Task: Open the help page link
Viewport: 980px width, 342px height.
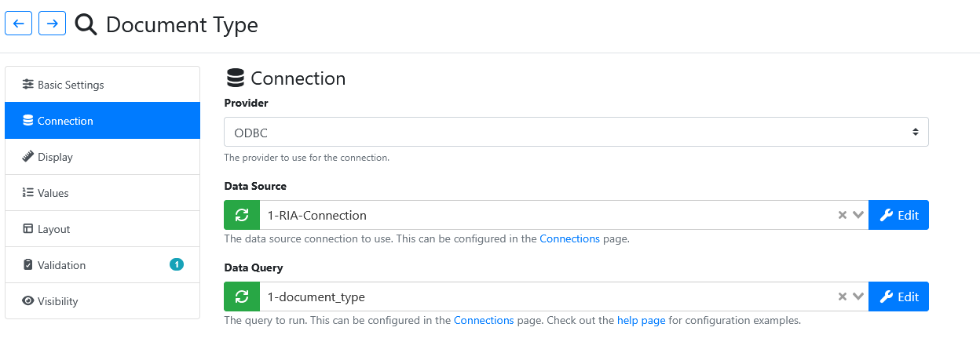Action: tap(641, 321)
